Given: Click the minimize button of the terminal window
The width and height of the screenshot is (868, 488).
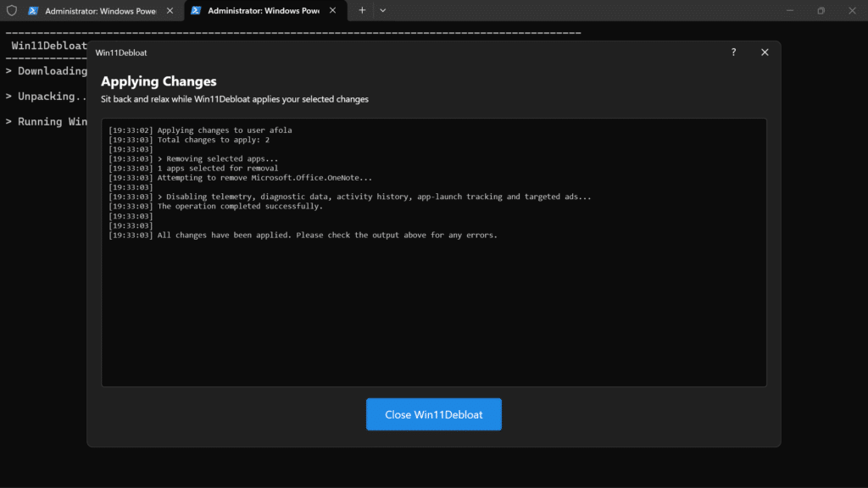Looking at the screenshot, I should (x=793, y=11).
